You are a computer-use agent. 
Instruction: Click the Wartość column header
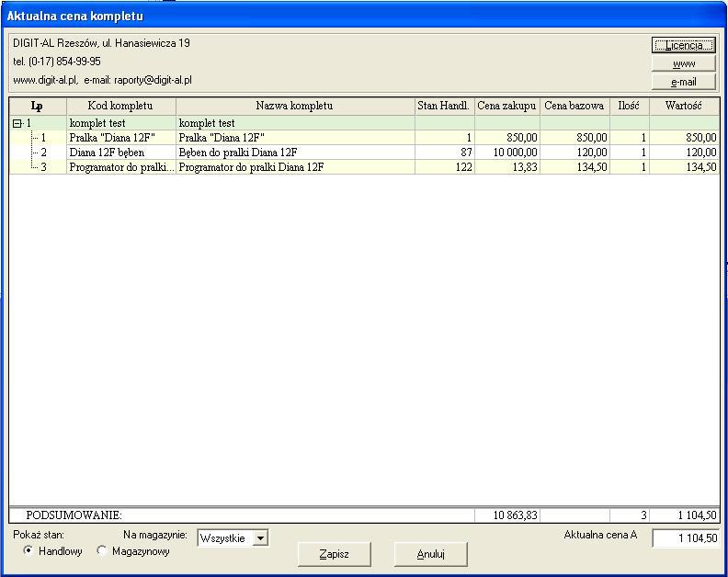tap(684, 106)
